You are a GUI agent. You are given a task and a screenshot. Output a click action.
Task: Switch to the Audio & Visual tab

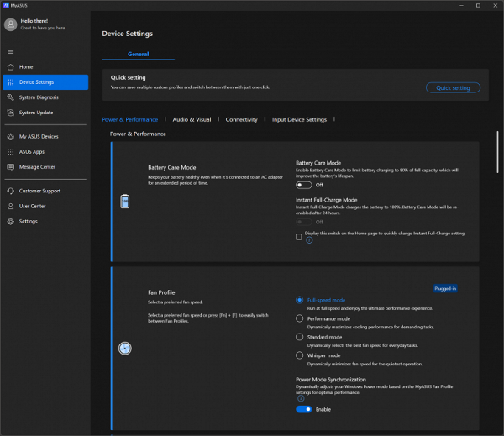[x=192, y=119]
